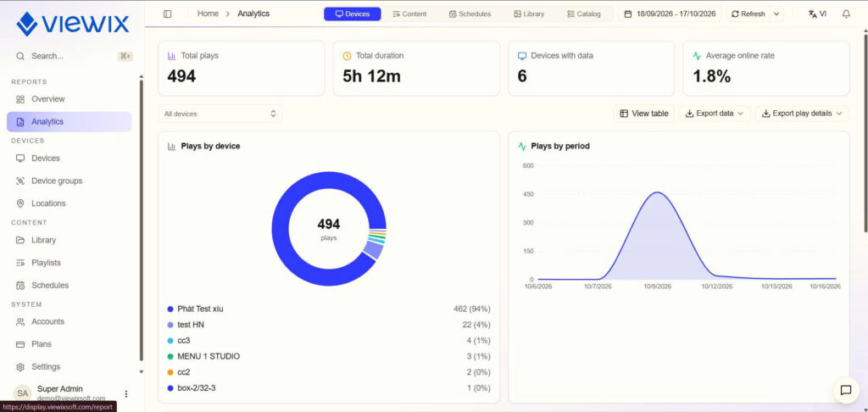
Task: Click the demo@viewixsoft.com email
Action: (x=71, y=398)
